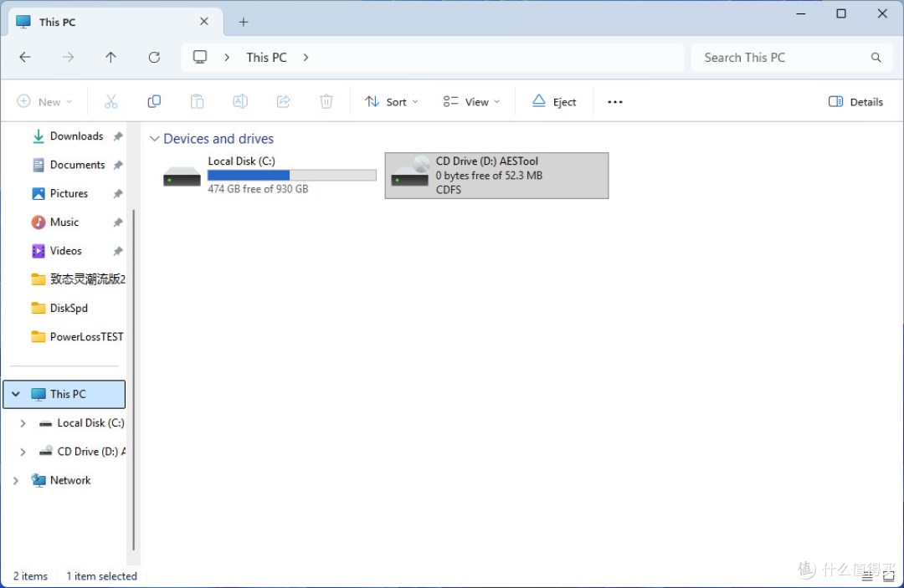Click the 474 GB free of 930 GB text
This screenshot has height=588, width=904.
pos(258,189)
